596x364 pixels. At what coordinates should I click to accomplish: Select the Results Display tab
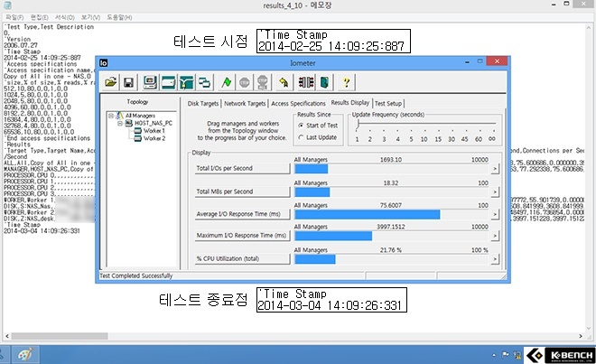click(x=350, y=103)
